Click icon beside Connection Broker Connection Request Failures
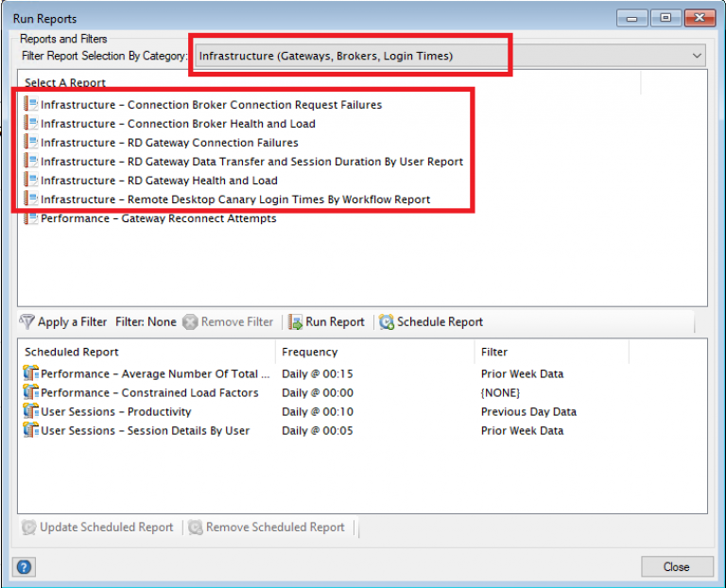The image size is (726, 588). (x=31, y=104)
